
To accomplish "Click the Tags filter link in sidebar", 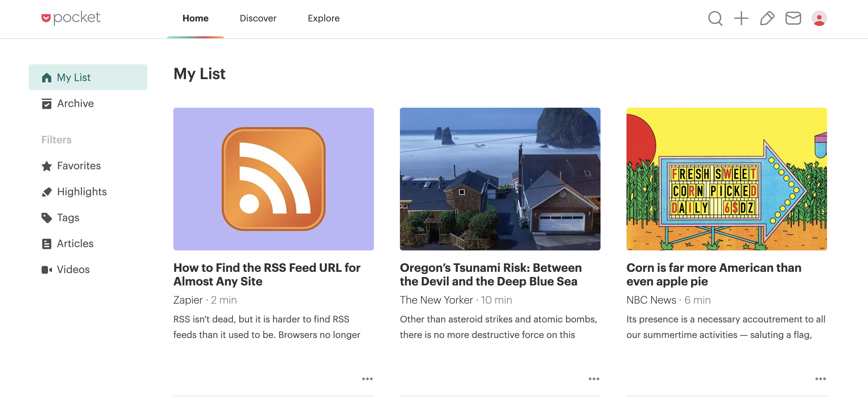I will tap(68, 217).
